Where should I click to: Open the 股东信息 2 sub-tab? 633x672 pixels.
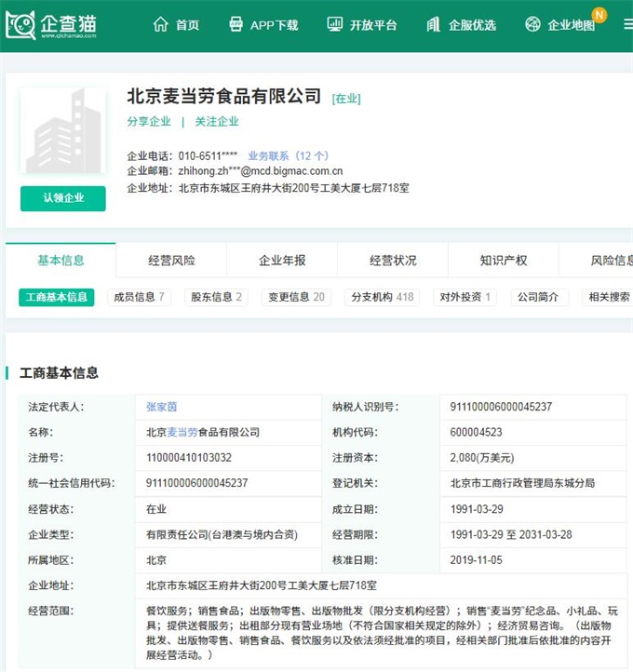[x=216, y=297]
